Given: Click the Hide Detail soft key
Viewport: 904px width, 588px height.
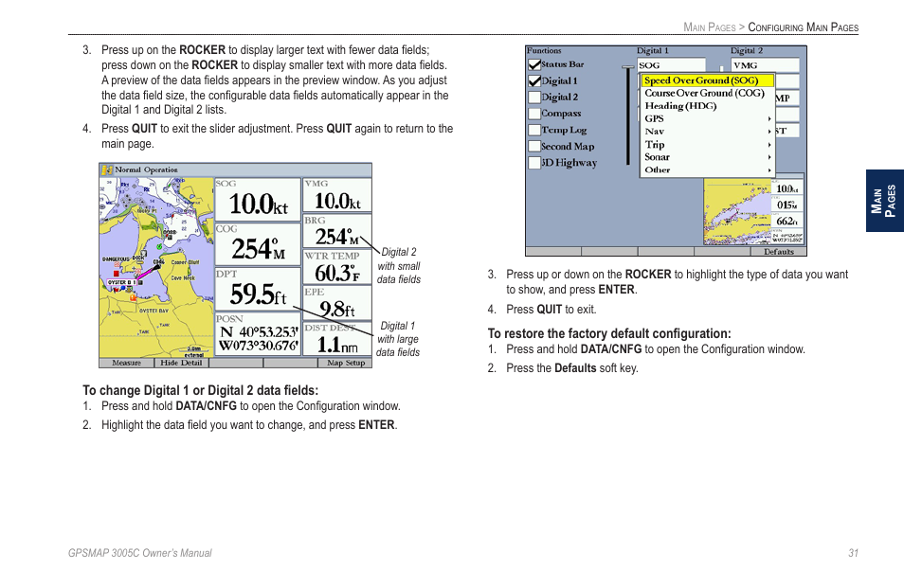Looking at the screenshot, I should tap(182, 363).
